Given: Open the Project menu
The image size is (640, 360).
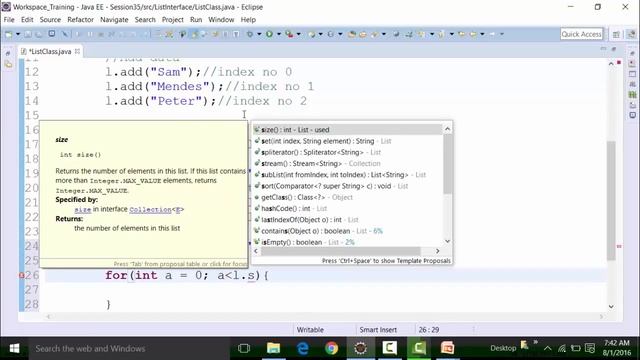Looking at the screenshot, I should pos(173,20).
